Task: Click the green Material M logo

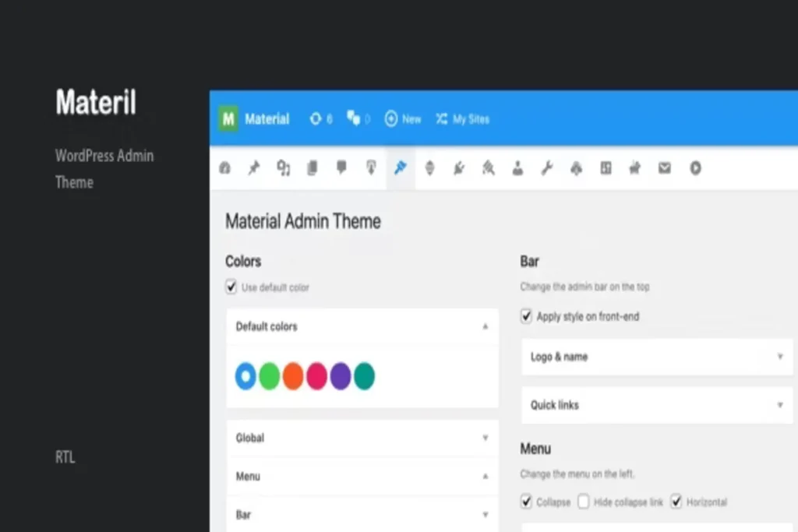Action: [228, 119]
